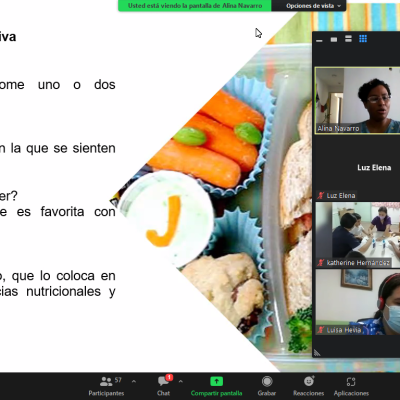Select Alina Navarro's video thumbnail
This screenshot has width=400, height=400.
(357, 101)
